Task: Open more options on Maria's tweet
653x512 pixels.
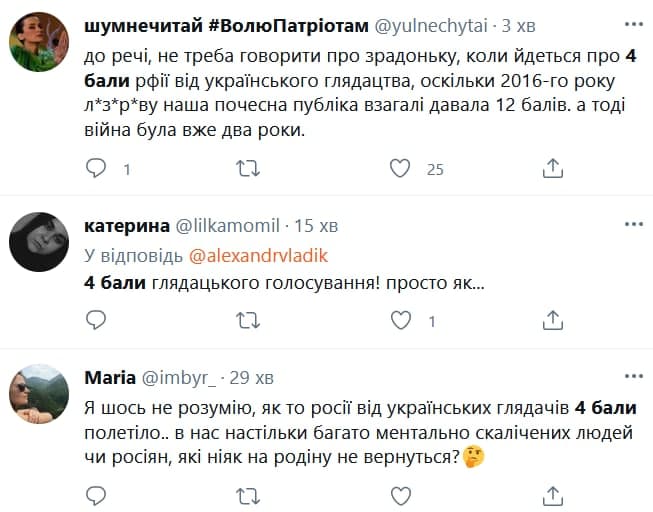Action: click(633, 376)
